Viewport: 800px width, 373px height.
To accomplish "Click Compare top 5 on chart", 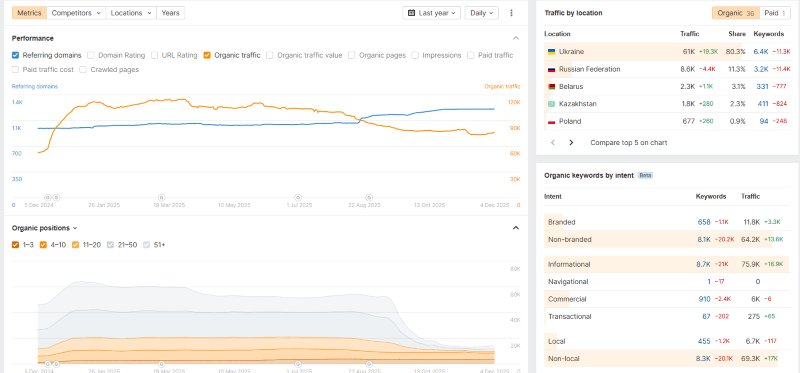I will [629, 143].
